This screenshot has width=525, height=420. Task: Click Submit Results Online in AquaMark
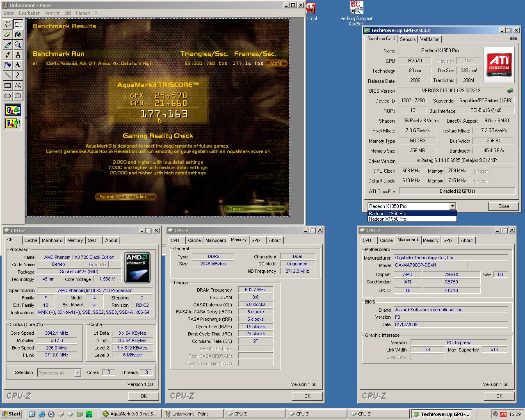click(126, 196)
